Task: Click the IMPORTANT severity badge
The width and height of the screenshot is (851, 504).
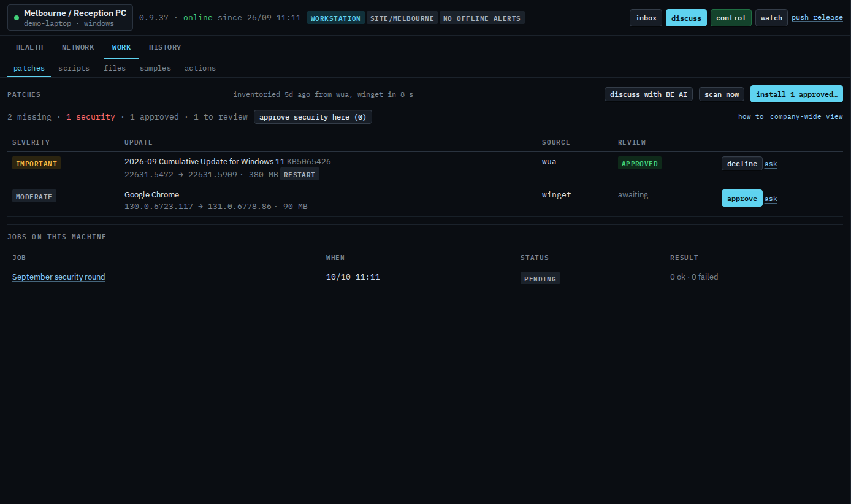Action: coord(36,164)
